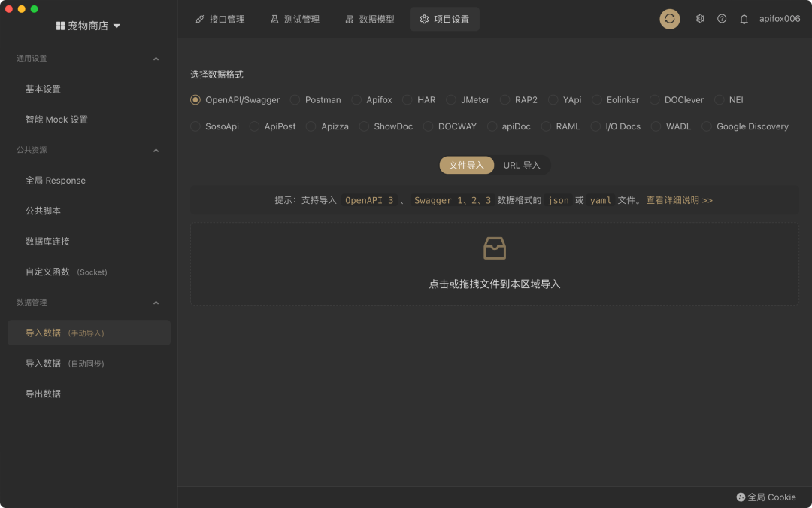Open settings gear icon in top bar

tap(700, 19)
